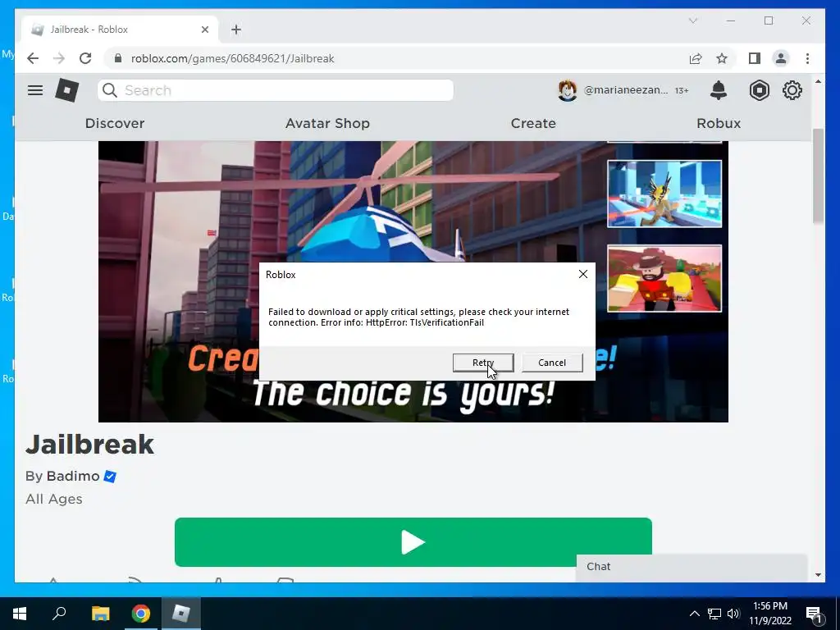Image resolution: width=840 pixels, height=630 pixels.
Task: Open the taskbar clock and date
Action: (769, 614)
